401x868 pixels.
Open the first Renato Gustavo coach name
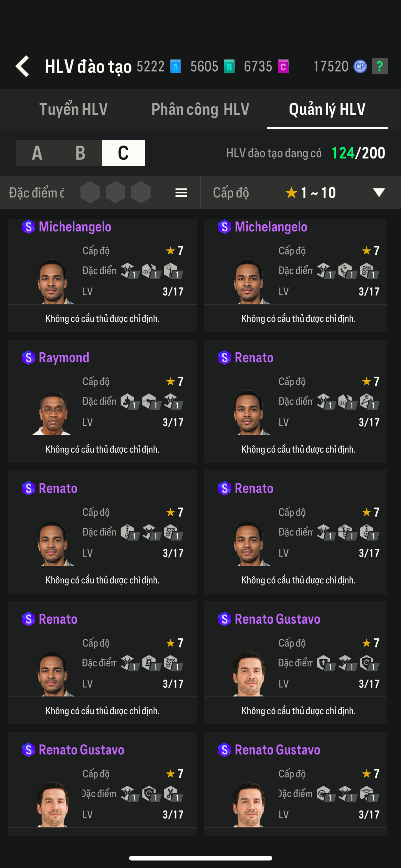277,619
